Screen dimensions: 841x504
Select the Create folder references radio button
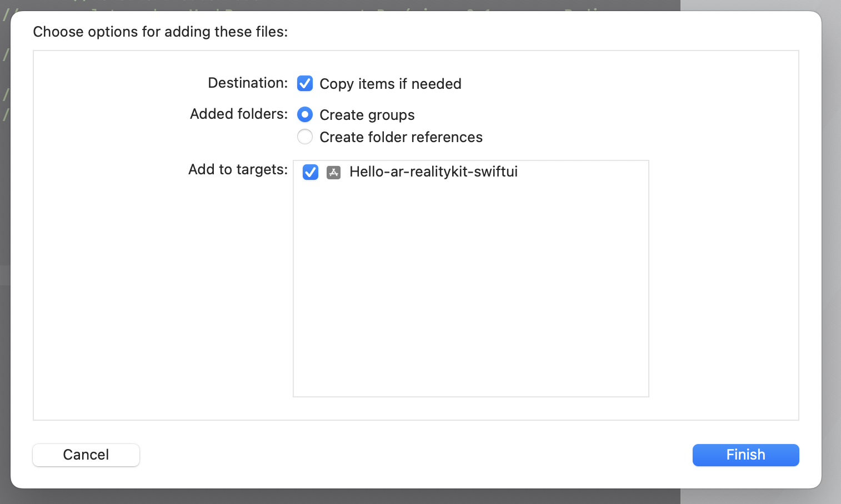305,137
